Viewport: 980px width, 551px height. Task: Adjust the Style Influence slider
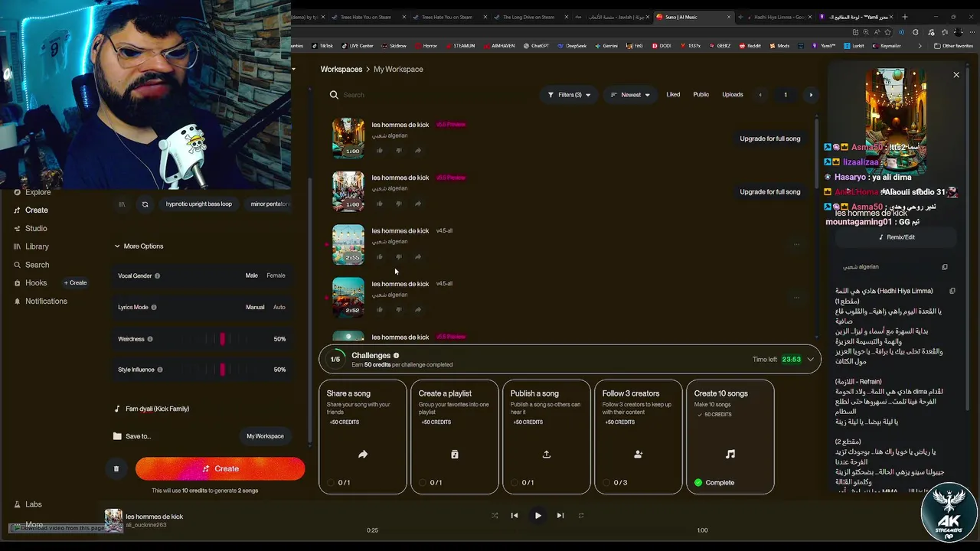[223, 370]
